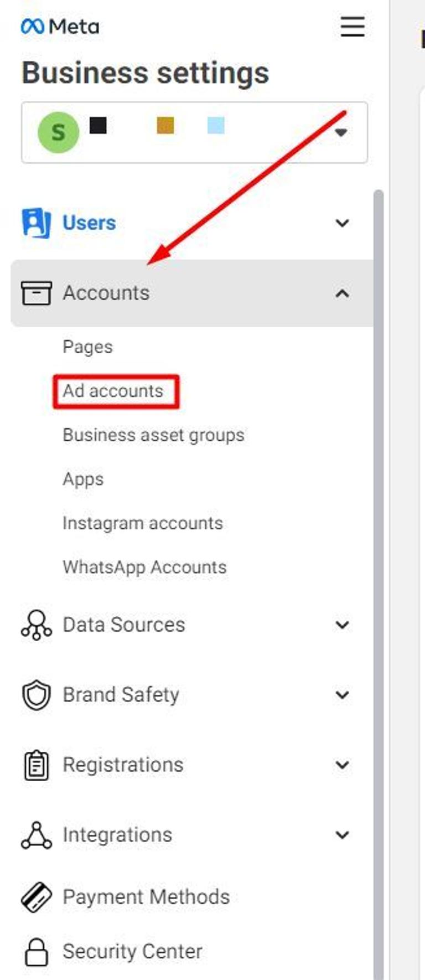Image resolution: width=425 pixels, height=980 pixels.
Task: Open the hamburger menu icon
Action: point(353,26)
